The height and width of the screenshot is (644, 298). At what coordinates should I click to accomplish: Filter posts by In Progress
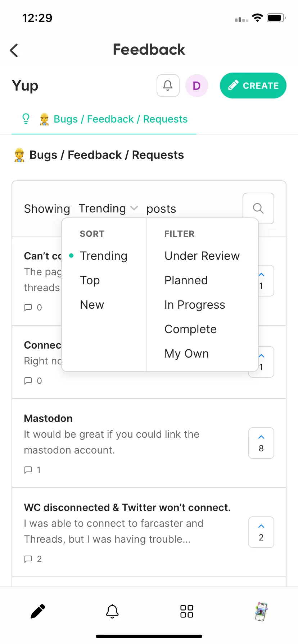click(195, 305)
